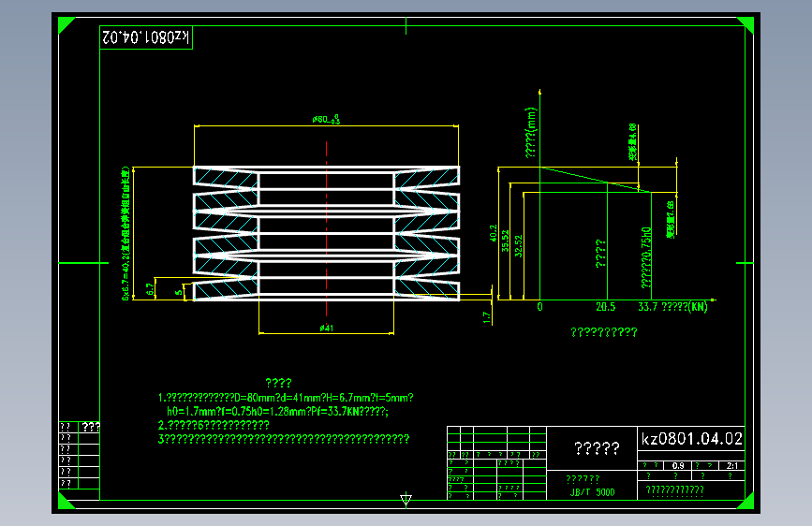Viewport: 812px width, 526px height.
Task: Click the 33.7 (KN) load axis label
Action: pos(672,306)
